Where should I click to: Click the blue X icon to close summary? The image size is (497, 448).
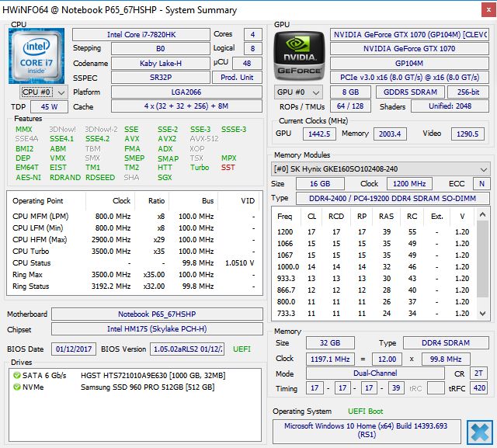pyautogui.click(x=479, y=431)
